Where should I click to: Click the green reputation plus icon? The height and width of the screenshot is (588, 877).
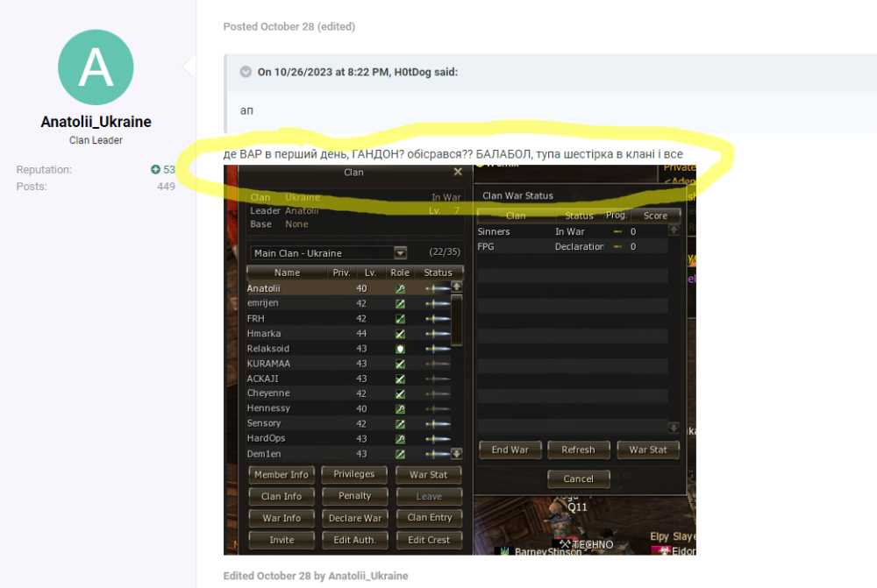155,169
